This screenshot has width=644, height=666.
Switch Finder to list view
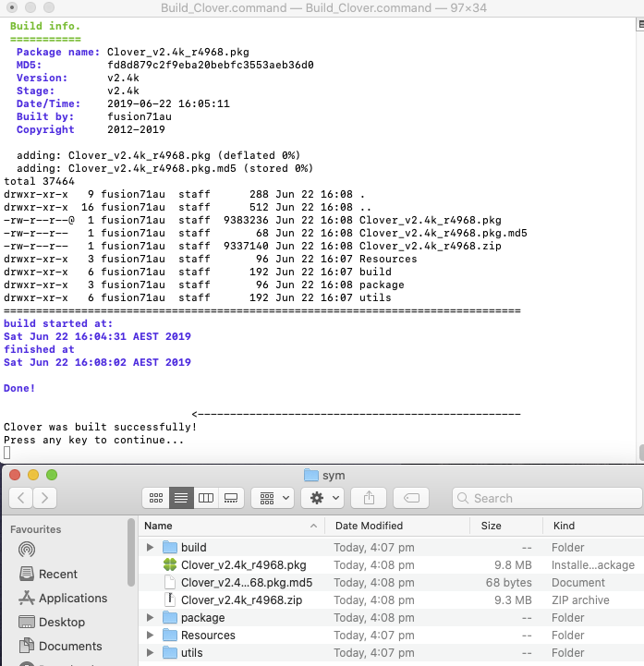181,498
